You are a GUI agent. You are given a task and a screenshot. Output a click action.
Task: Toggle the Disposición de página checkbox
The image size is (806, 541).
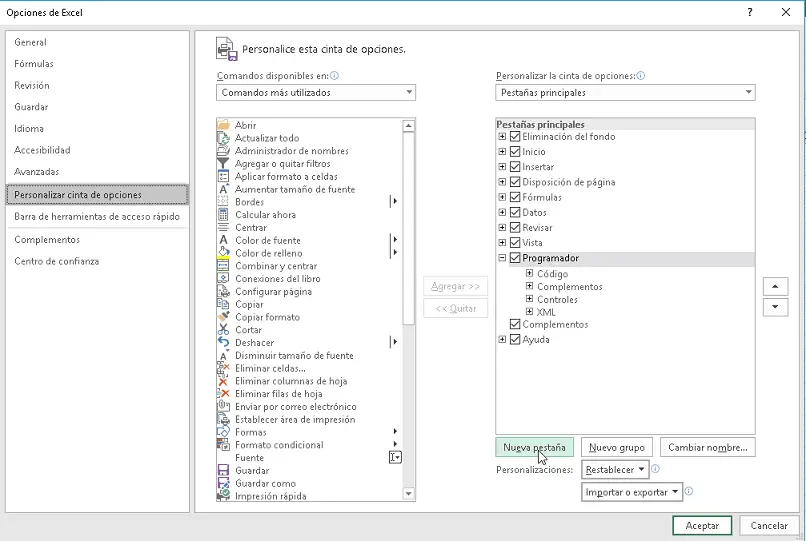[515, 182]
